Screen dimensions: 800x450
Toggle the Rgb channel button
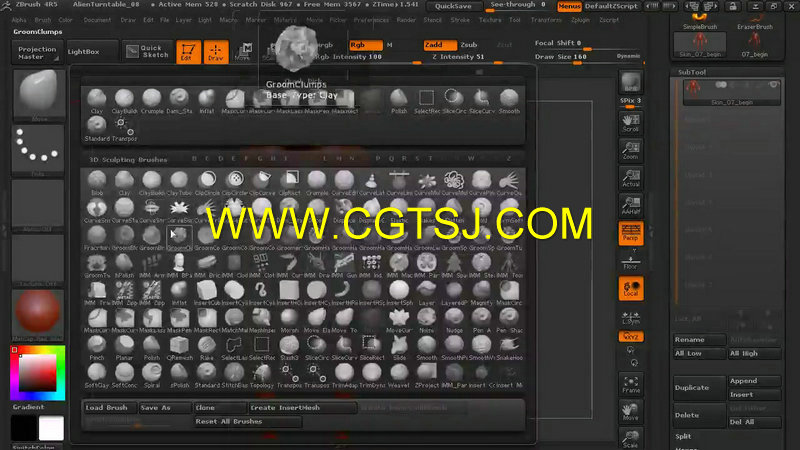365,45
